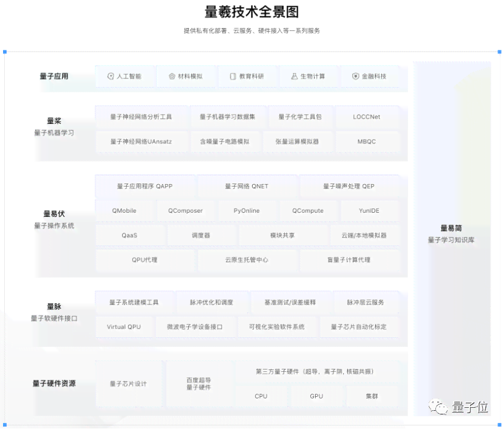Screen dimensions: 504x429
Task: Select 量子网络 QNET box
Action: tap(247, 186)
